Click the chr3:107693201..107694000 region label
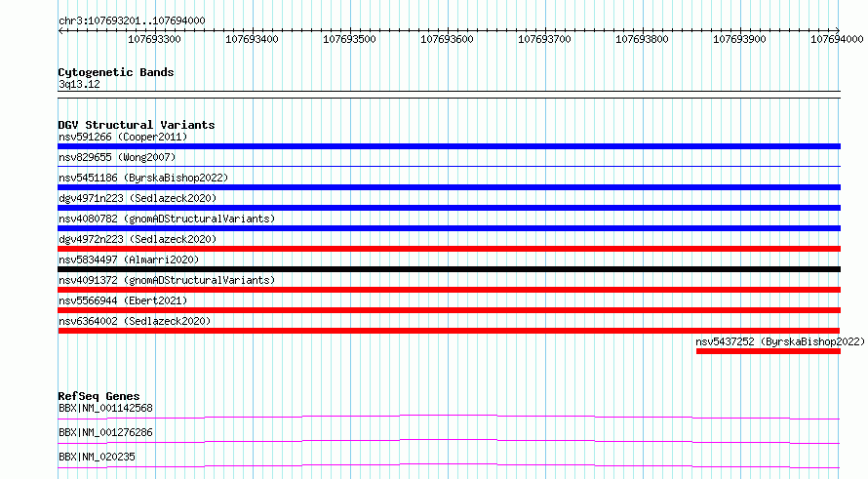Viewport: 868px width, 479px height. coord(132,20)
